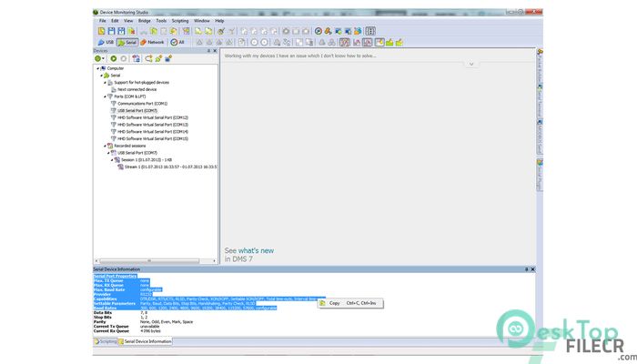Toggle the USB device filter
This screenshot has width=637, height=364.
click(x=106, y=42)
